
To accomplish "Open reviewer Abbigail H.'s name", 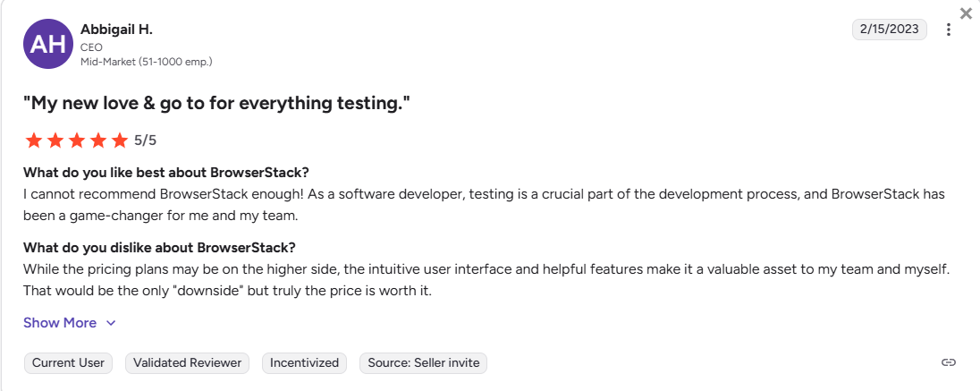I will pyautogui.click(x=116, y=30).
